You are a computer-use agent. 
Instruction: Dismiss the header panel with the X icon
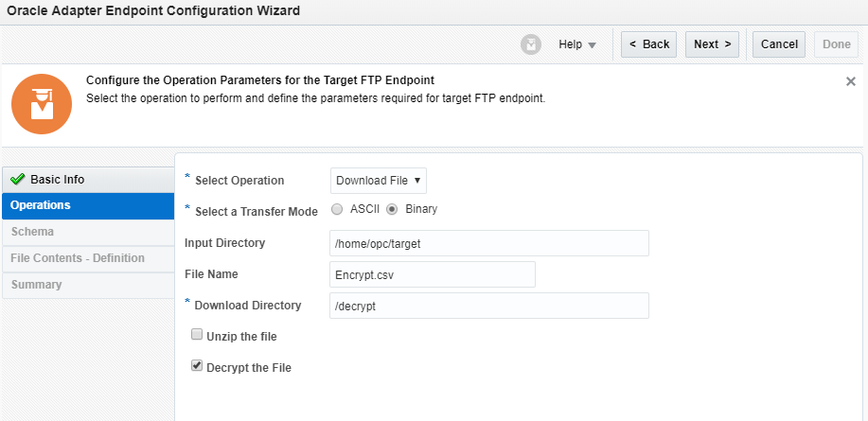pos(850,82)
